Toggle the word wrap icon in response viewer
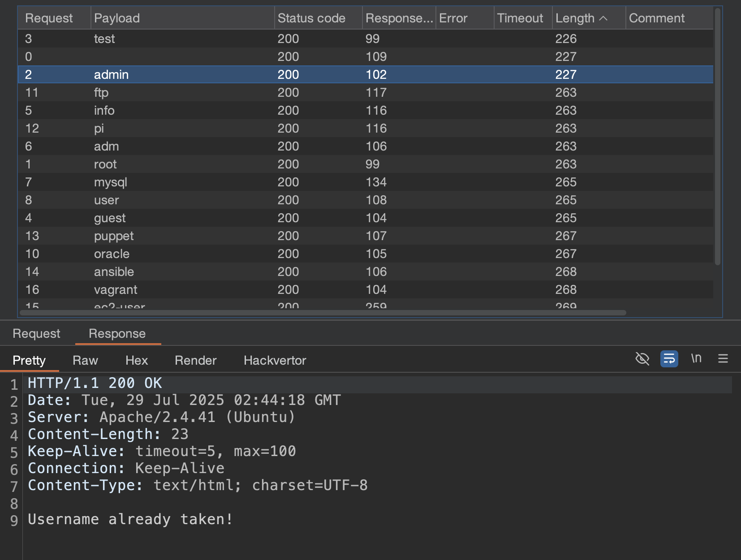This screenshot has width=741, height=560. [x=669, y=358]
